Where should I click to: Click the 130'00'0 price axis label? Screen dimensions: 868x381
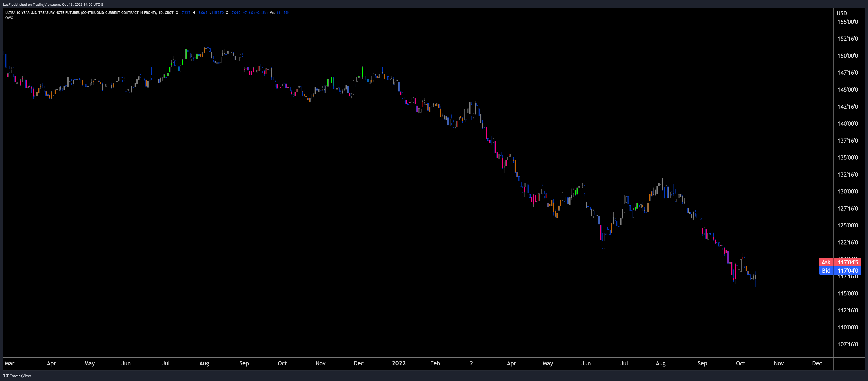click(x=848, y=191)
